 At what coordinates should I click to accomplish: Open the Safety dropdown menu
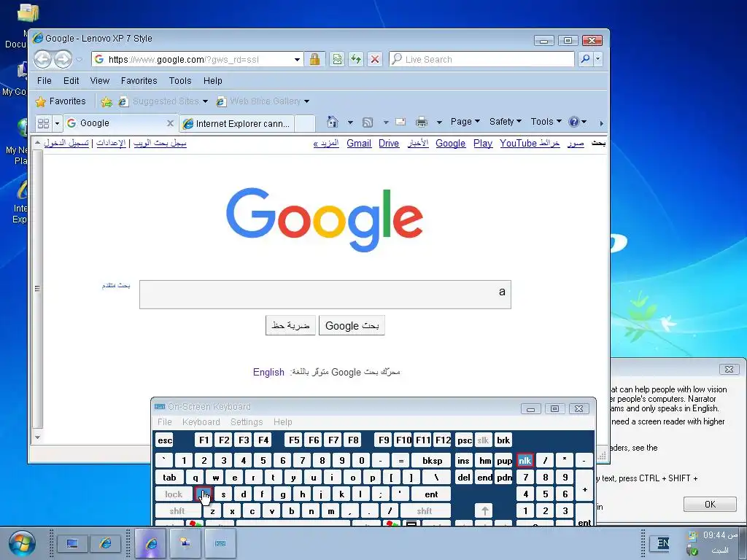(x=506, y=122)
